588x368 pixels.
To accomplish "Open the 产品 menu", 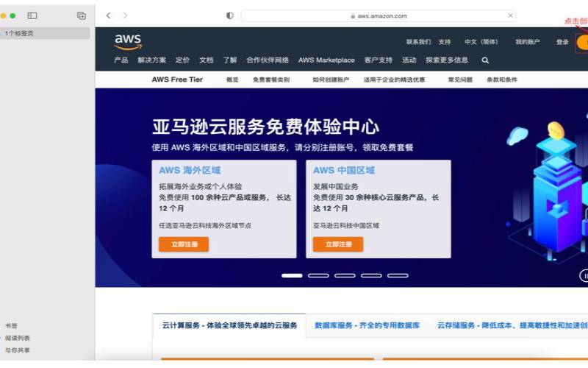I will pos(121,60).
